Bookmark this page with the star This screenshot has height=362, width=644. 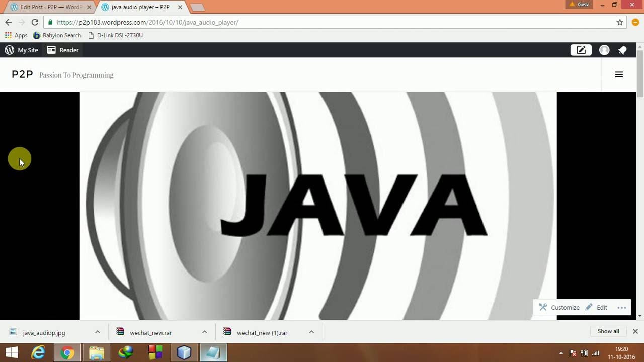point(620,22)
